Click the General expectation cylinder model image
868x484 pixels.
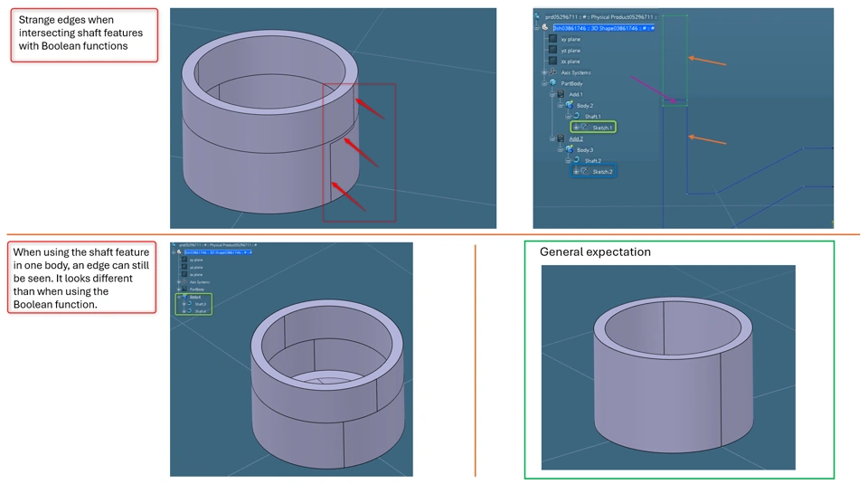tap(668, 367)
